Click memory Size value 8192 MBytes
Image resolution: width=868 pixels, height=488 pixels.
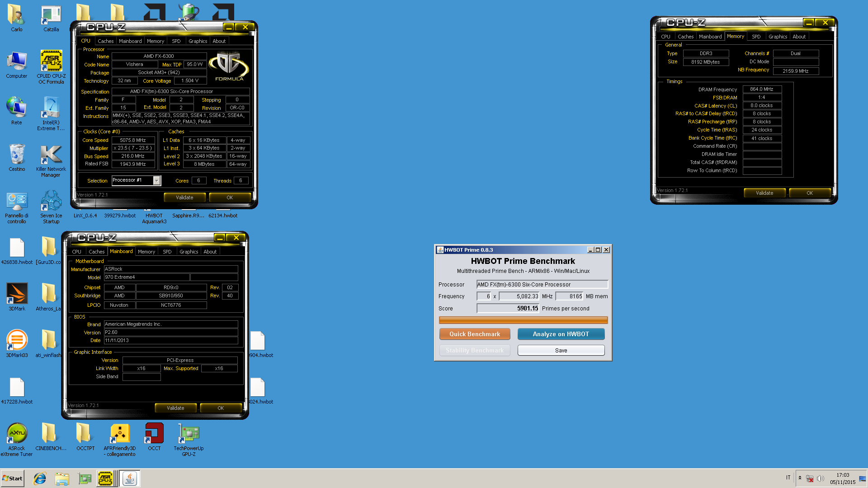pyautogui.click(x=706, y=62)
